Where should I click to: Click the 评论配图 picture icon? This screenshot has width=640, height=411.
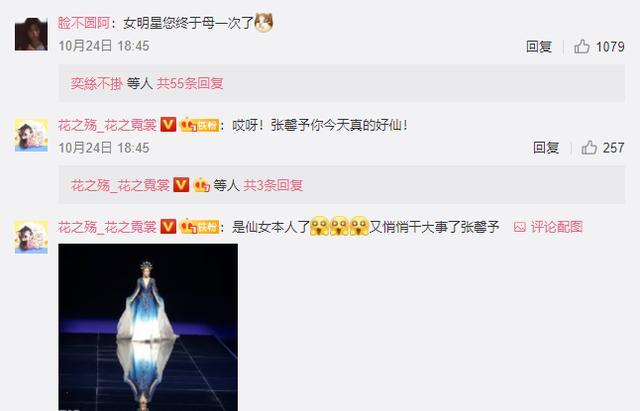(520, 227)
